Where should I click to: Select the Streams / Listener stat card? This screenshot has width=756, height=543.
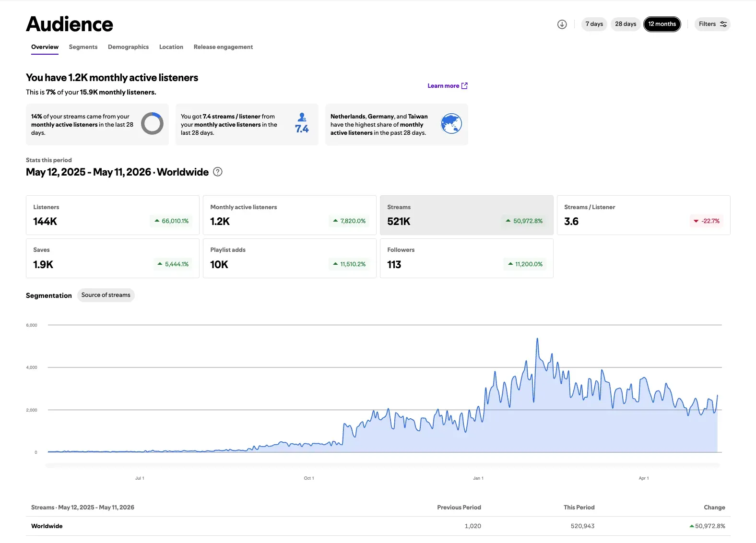pos(644,215)
